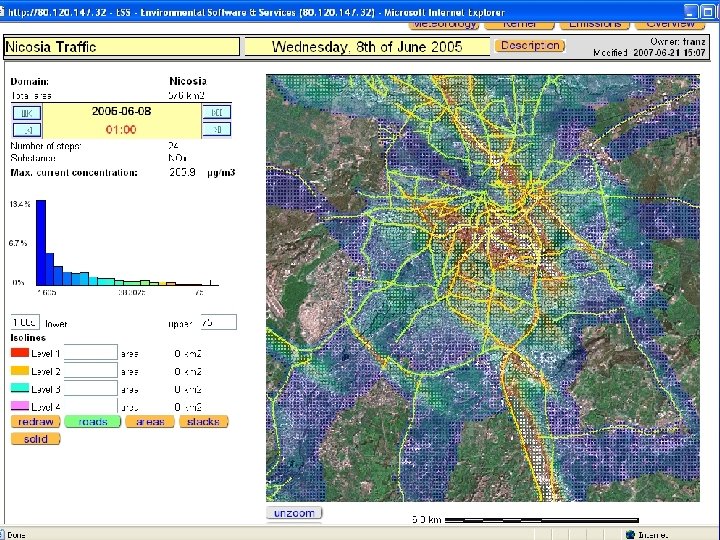Click the 01:00 time label
720x540 pixels.
click(121, 129)
